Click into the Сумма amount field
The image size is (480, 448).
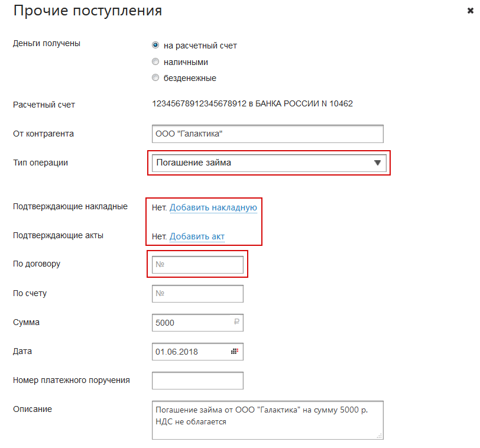pos(189,323)
